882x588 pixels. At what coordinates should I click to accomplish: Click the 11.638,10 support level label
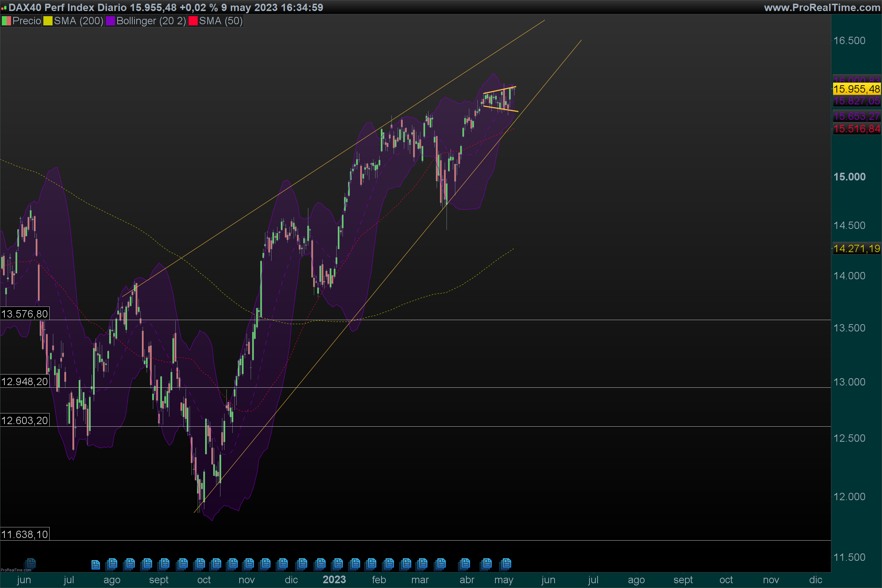[x=25, y=534]
